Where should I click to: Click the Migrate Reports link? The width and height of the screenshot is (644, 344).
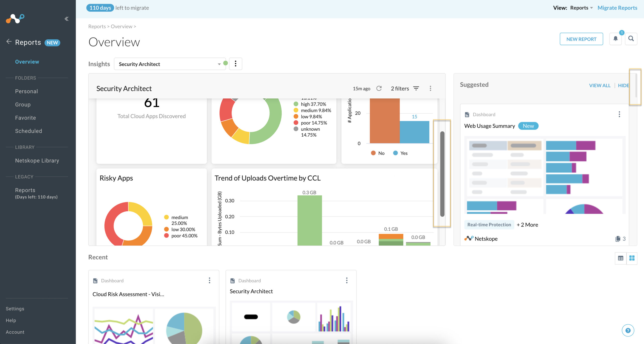point(617,8)
